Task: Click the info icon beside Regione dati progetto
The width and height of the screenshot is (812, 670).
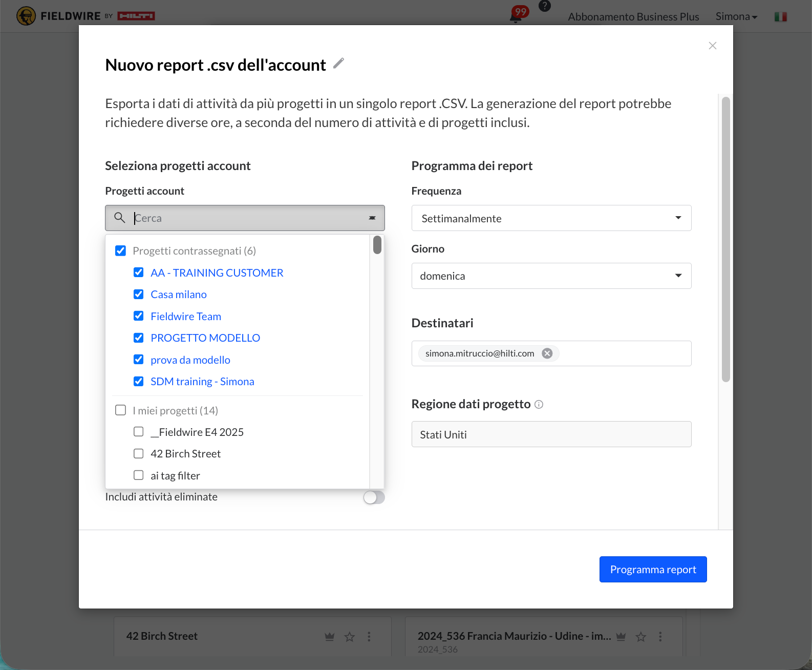Action: (539, 405)
